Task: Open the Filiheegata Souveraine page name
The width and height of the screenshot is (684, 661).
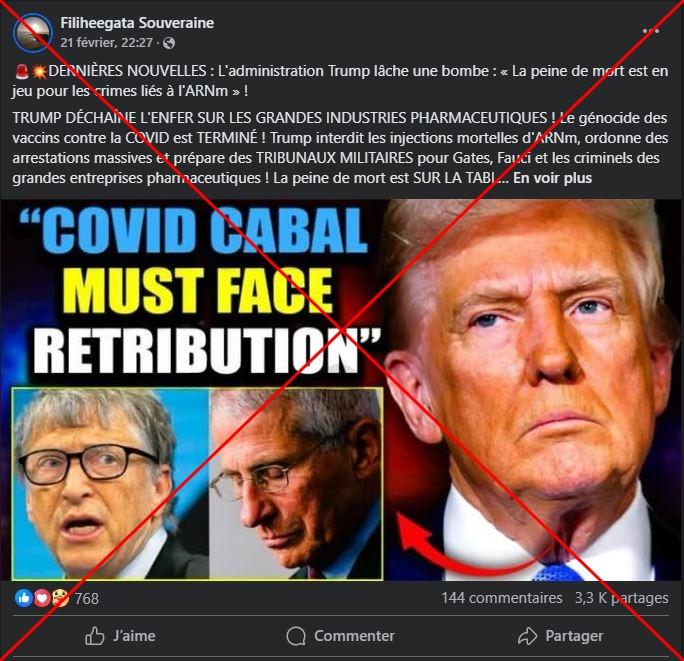Action: [x=137, y=23]
